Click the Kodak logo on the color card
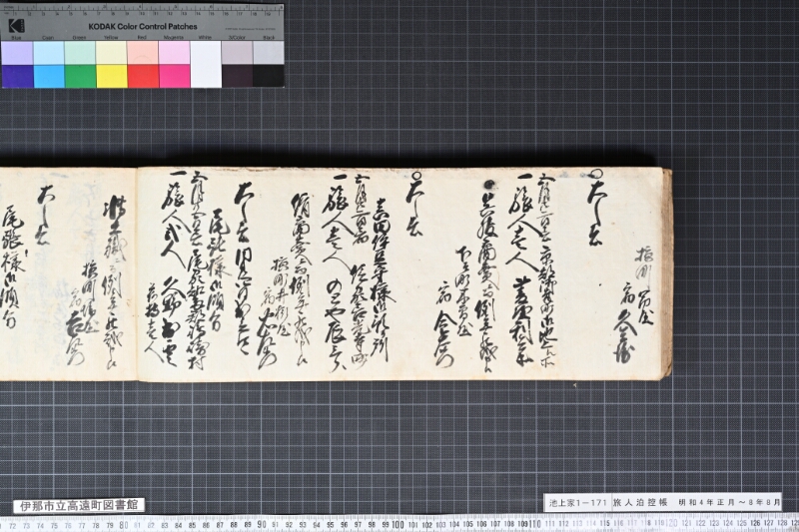This screenshot has height=532, width=799. [x=16, y=25]
